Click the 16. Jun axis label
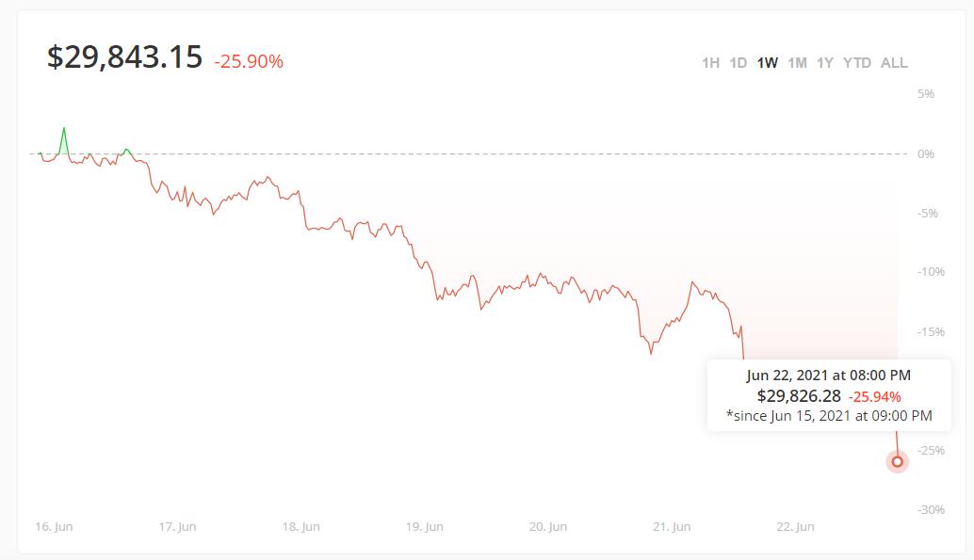This screenshot has width=974, height=560. (54, 527)
